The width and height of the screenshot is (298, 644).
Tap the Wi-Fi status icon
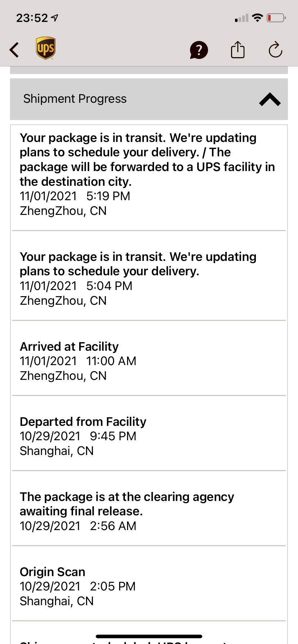click(257, 18)
